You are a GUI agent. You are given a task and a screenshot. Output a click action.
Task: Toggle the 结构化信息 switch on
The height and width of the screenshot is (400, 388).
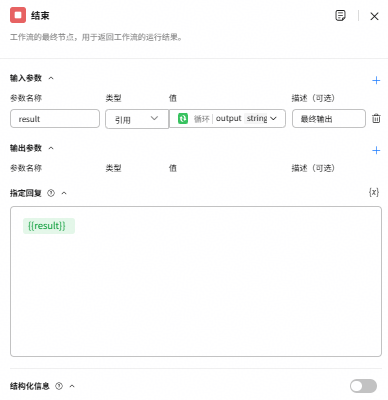(x=363, y=386)
